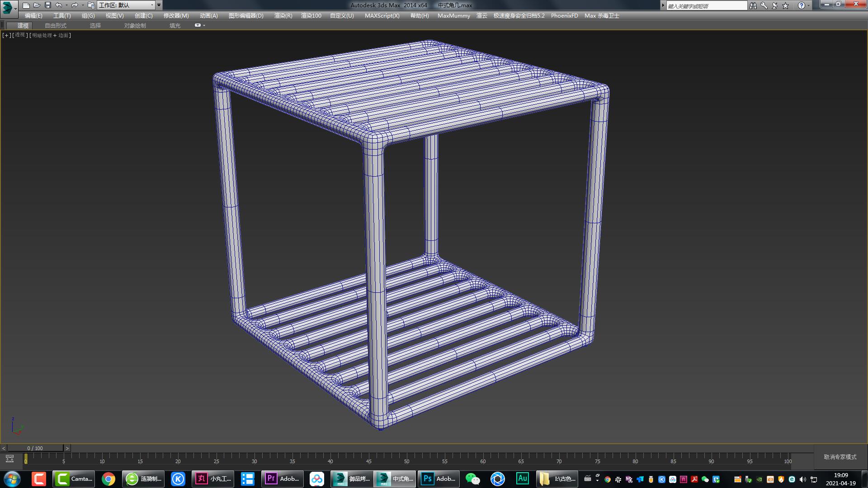Open the mini curve editor on the track bar
This screenshot has width=868, height=488.
9,458
